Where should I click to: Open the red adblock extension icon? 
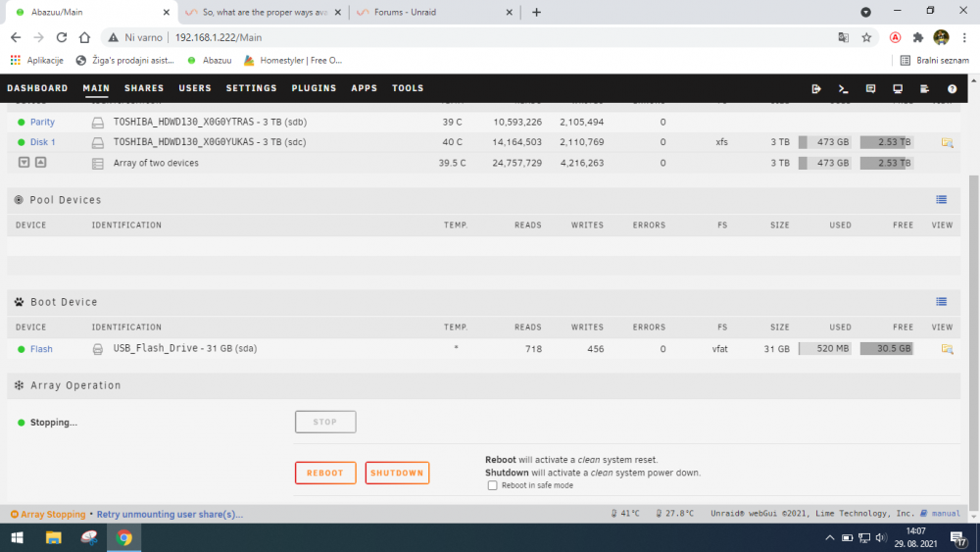click(895, 37)
